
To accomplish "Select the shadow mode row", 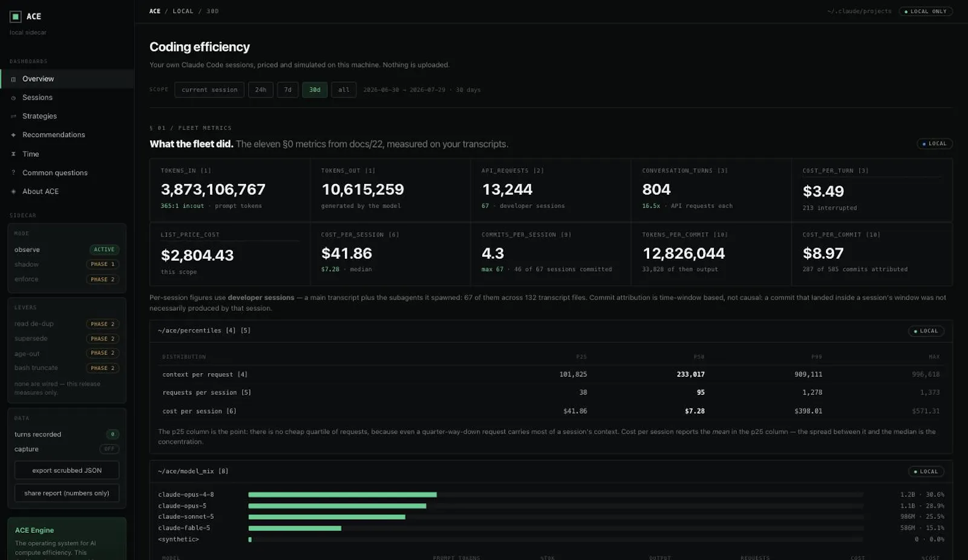I will 67,264.
